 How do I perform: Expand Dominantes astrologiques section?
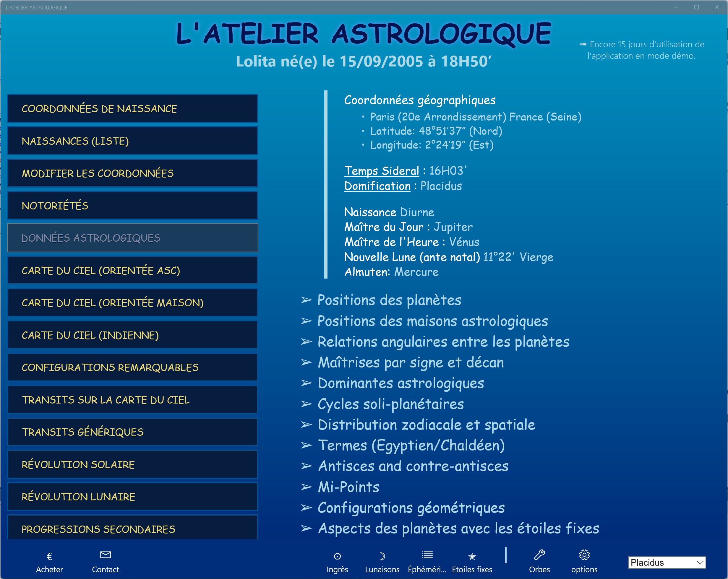coord(401,383)
